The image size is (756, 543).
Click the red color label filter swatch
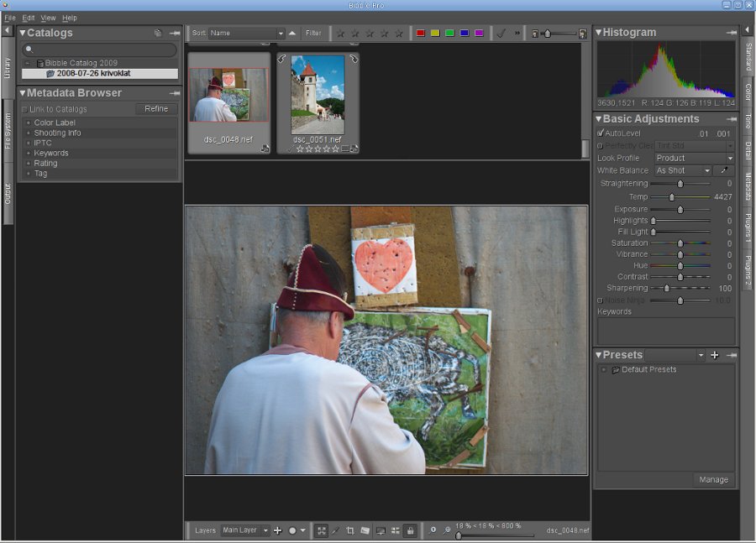pyautogui.click(x=421, y=34)
